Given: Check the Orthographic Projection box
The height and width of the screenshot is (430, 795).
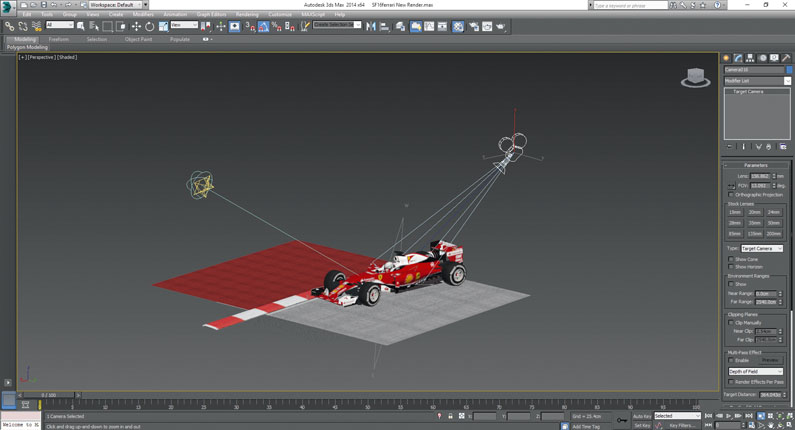Looking at the screenshot, I should (731, 195).
